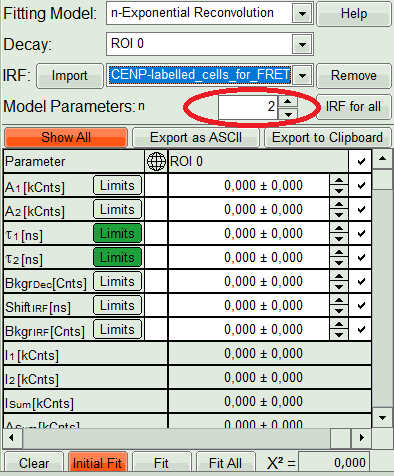This screenshot has width=394, height=476.
Task: Uncheck the τ1 parameter checkbox
Action: pyautogui.click(x=360, y=233)
